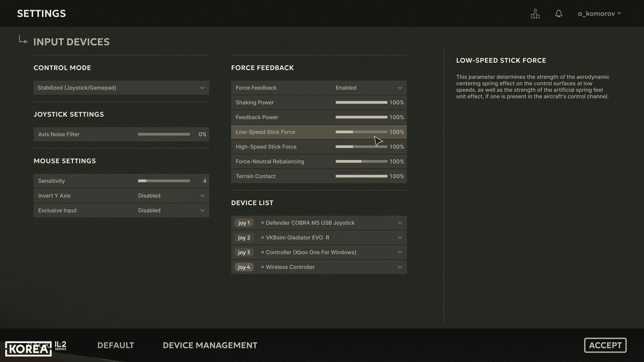Click the Input Devices heading

[x=71, y=42]
